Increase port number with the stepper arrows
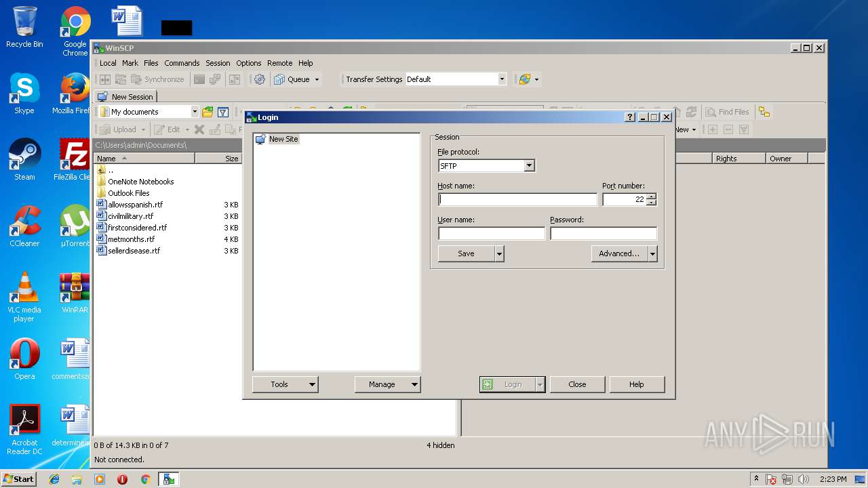 click(652, 197)
